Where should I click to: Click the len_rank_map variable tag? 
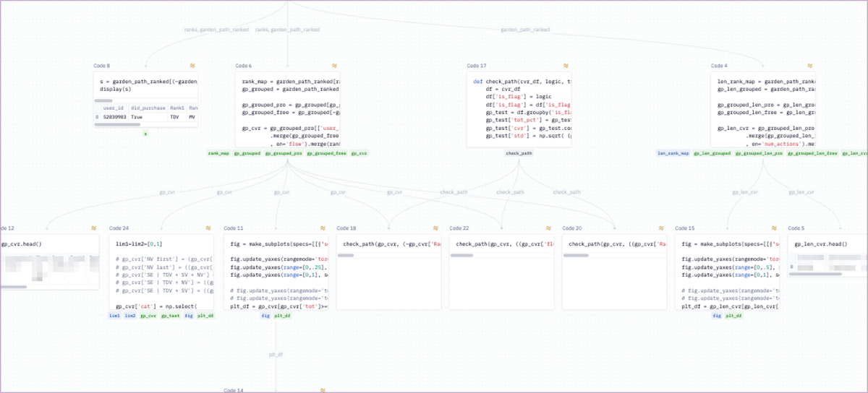coord(673,153)
